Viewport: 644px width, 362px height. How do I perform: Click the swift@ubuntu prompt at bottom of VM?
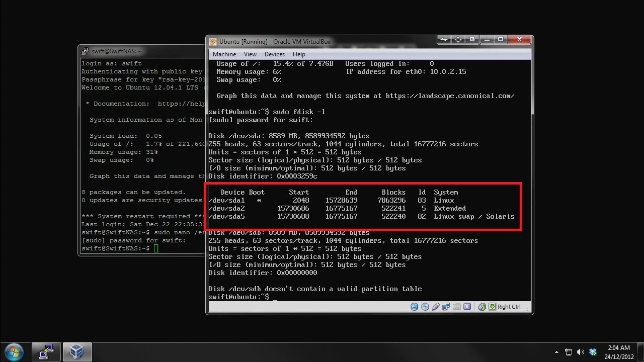point(238,297)
